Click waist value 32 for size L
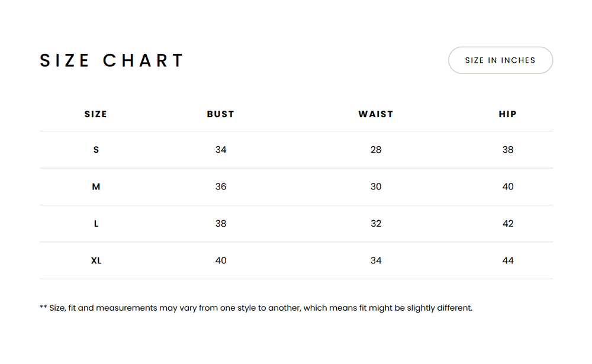592x364 pixels. (376, 224)
